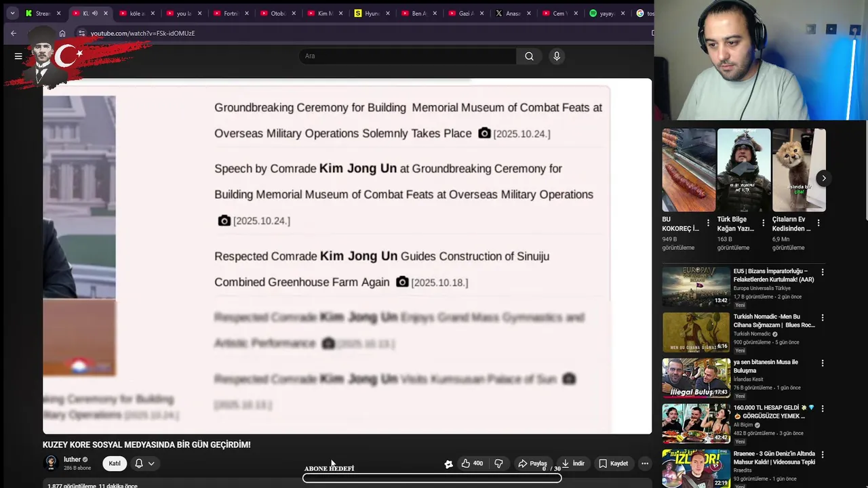The height and width of the screenshot is (488, 868).
Task: Open options for Musa ile Buluşma video
Action: coord(823,363)
